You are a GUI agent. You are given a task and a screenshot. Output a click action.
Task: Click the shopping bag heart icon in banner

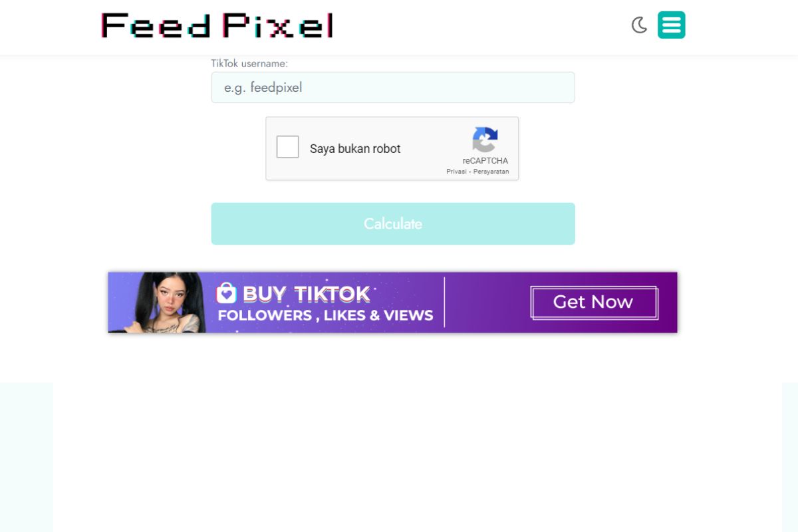pyautogui.click(x=227, y=293)
